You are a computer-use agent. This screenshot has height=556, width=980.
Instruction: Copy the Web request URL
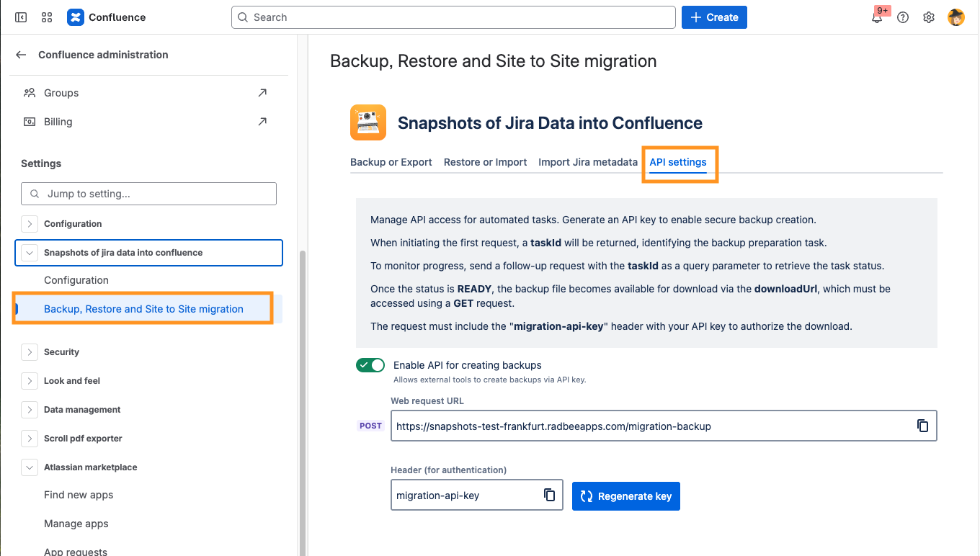[x=922, y=426]
